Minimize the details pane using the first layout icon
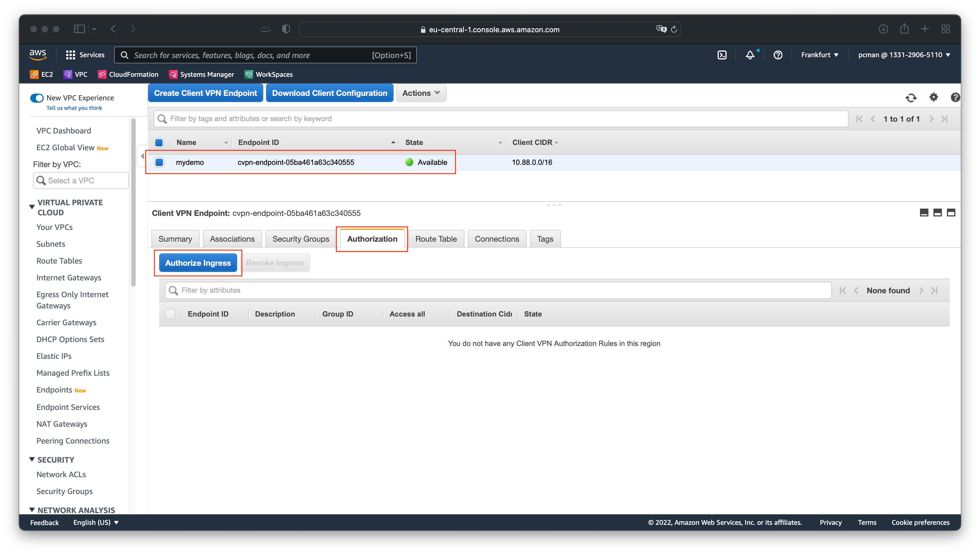980x554 pixels. point(924,213)
